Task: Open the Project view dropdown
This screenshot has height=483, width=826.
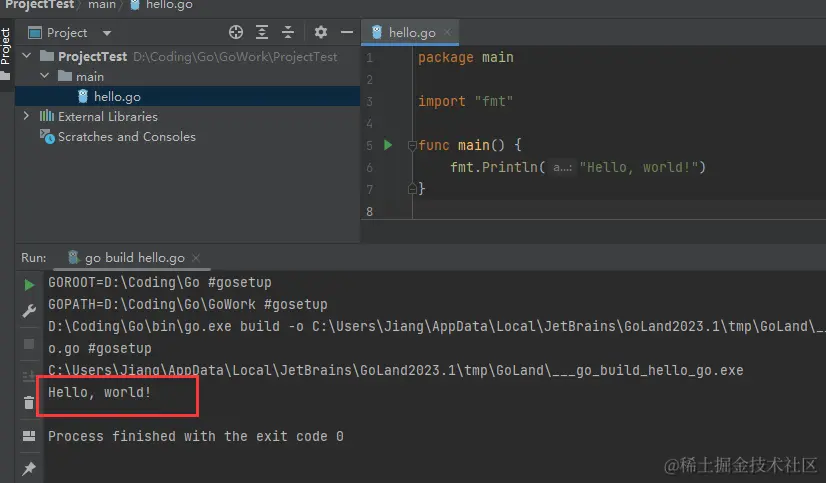Action: pos(107,33)
